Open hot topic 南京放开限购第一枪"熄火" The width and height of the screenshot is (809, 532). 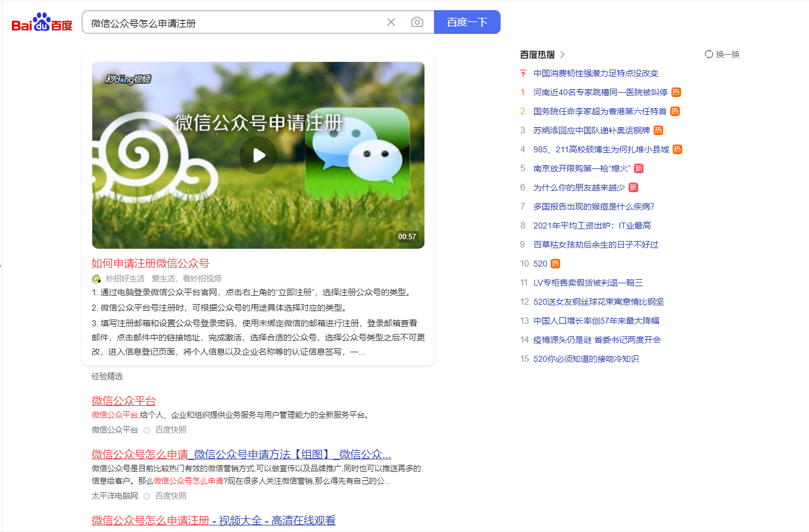[x=582, y=168]
